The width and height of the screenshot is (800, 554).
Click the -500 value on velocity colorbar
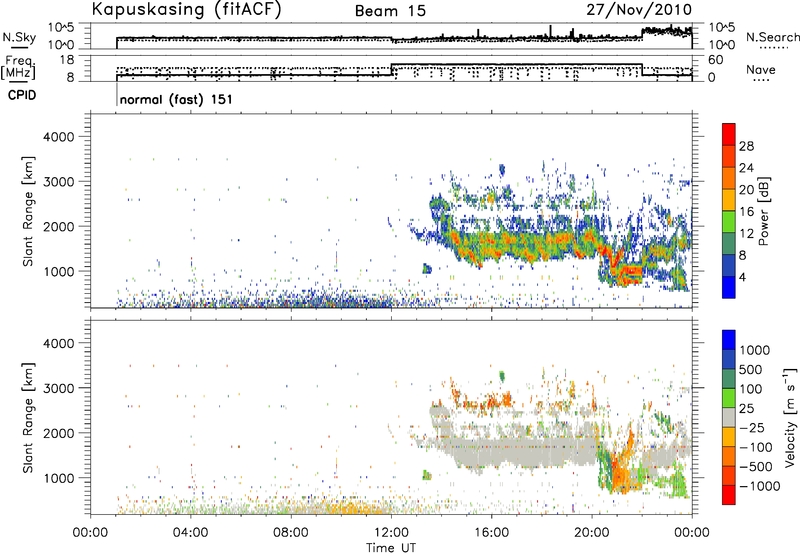756,467
